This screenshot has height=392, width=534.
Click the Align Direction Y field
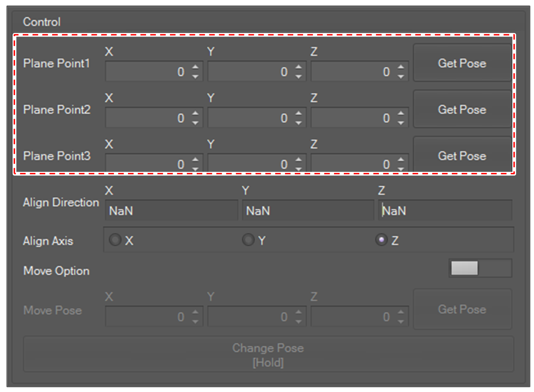[x=308, y=211]
